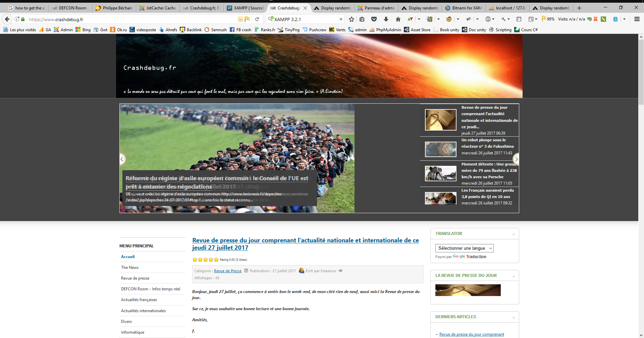Open the Firefox hamburger menu
Screen dimensions: 644x338
637,19
